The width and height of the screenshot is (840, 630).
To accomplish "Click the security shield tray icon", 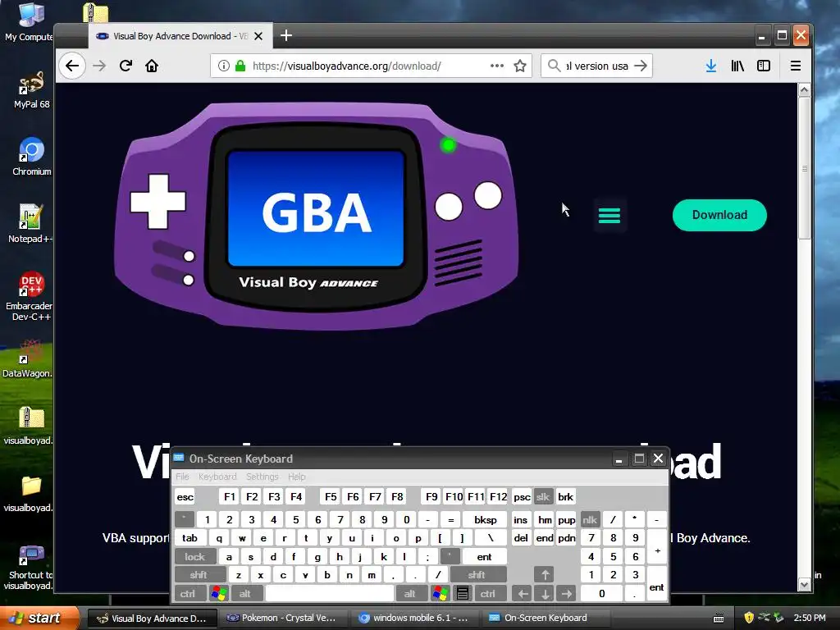I will click(749, 618).
